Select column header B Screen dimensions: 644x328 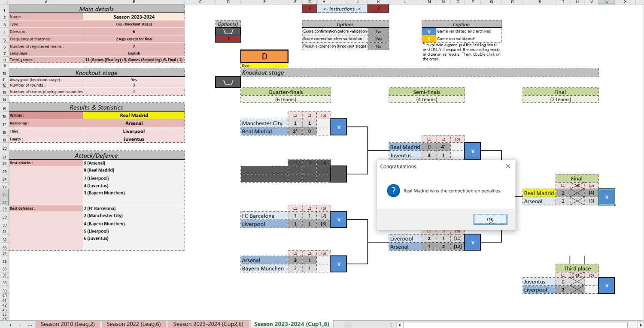[x=134, y=2]
